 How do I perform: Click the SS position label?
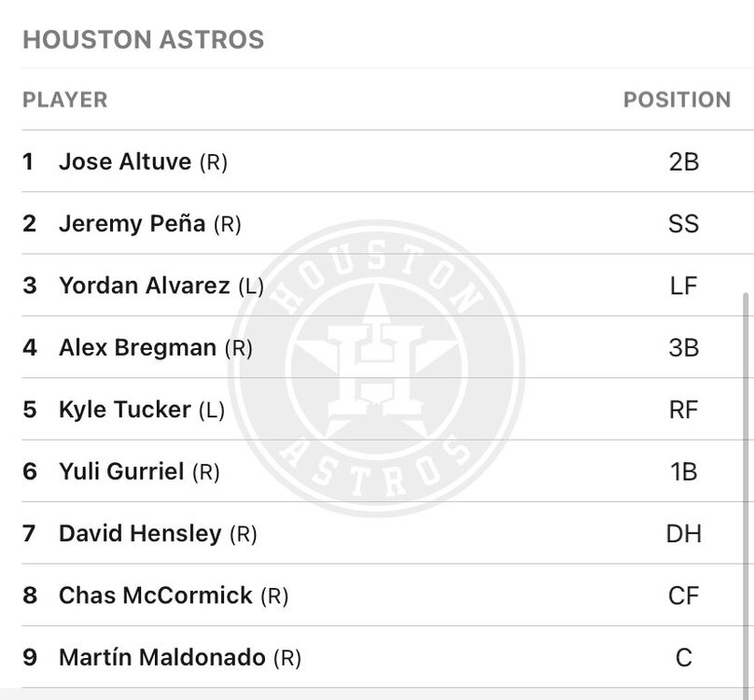coord(683,224)
